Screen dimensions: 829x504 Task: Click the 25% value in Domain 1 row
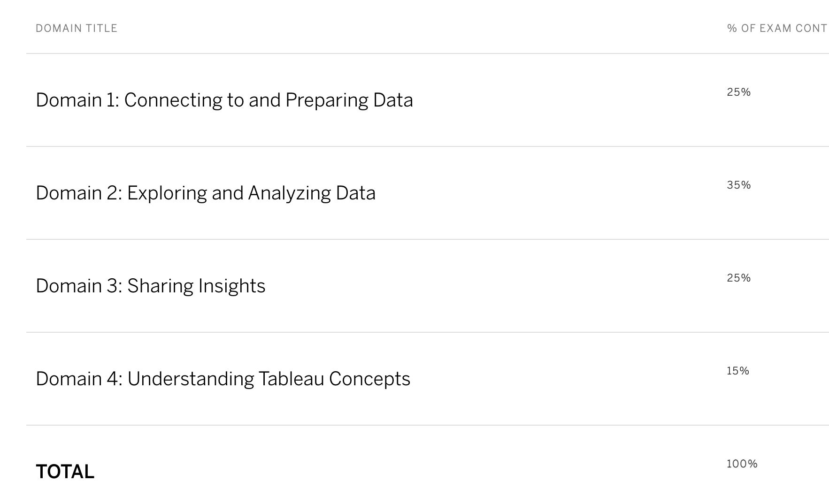739,92
